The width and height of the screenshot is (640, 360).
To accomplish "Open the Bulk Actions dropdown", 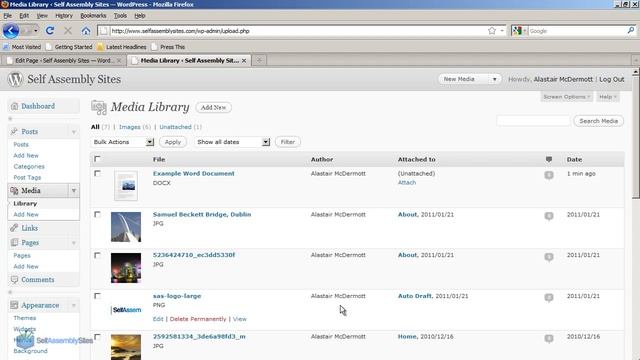I will [123, 142].
